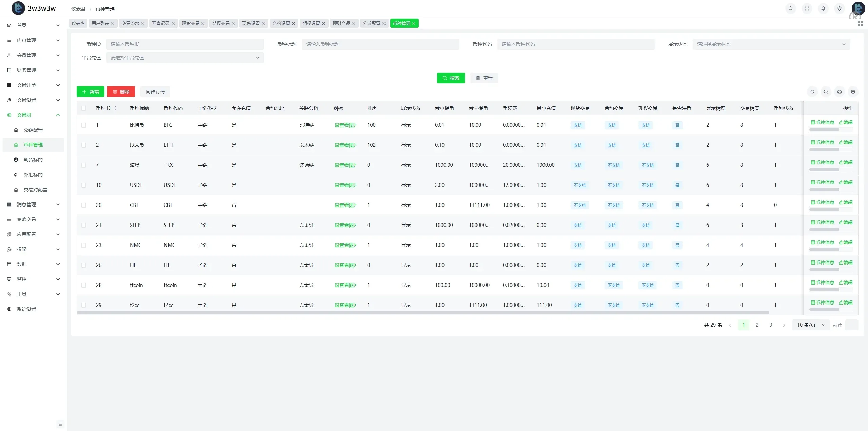868x431 pixels.
Task: Click header search magnifier icon
Action: click(x=790, y=8)
